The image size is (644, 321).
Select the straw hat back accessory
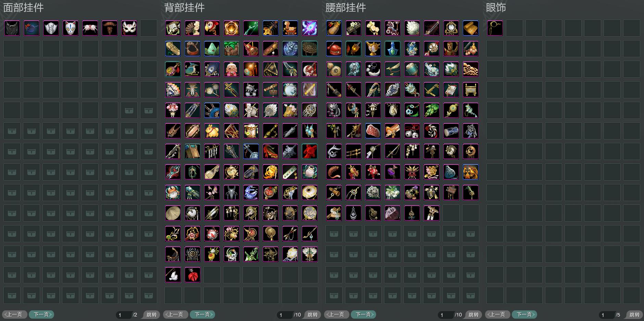tap(173, 213)
